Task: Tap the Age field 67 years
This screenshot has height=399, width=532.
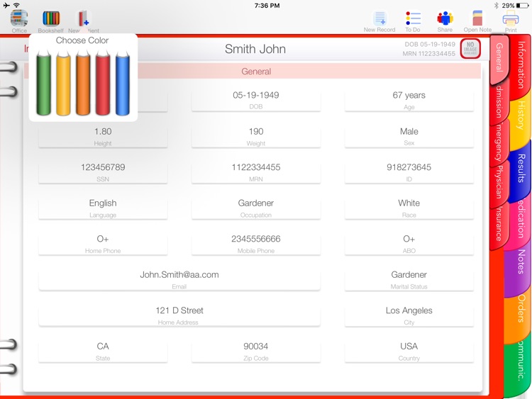Action: pos(409,100)
